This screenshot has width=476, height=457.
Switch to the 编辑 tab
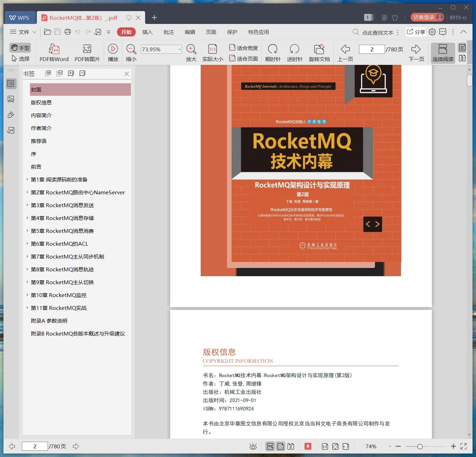point(190,32)
